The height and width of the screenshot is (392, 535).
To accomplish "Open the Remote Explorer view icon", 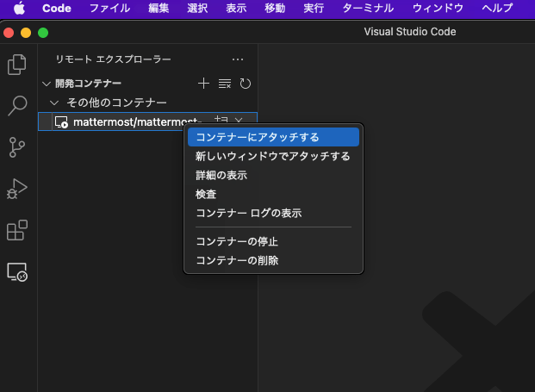I will pos(16,272).
